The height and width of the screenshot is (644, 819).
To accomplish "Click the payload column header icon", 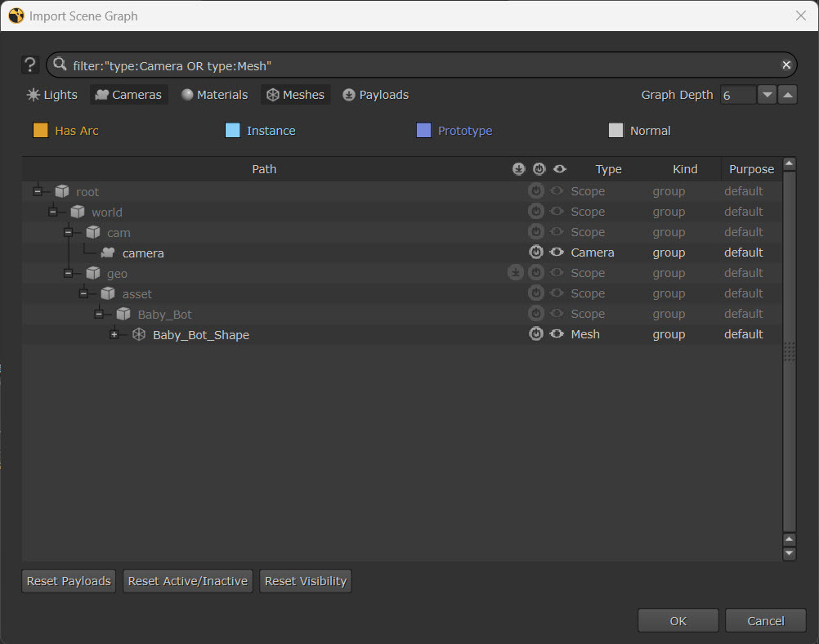I will pos(518,169).
